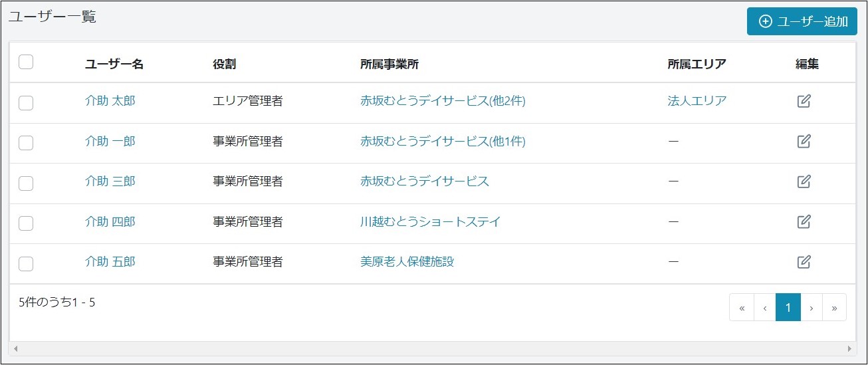Viewport: 868px width, 365px height.
Task: Click the ユーザー一覧 page title
Action: tap(52, 17)
